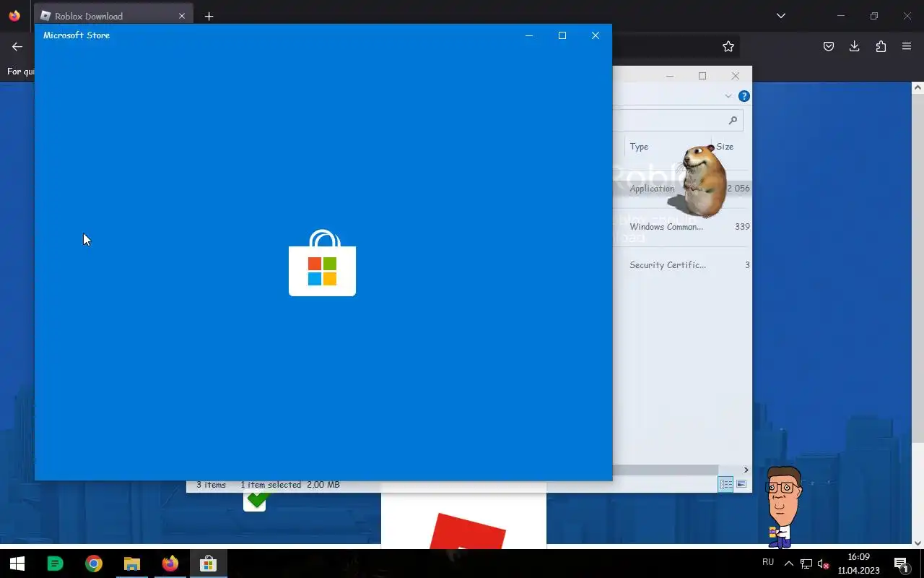Open File Explorer help question mark icon
924x578 pixels.
(x=744, y=96)
